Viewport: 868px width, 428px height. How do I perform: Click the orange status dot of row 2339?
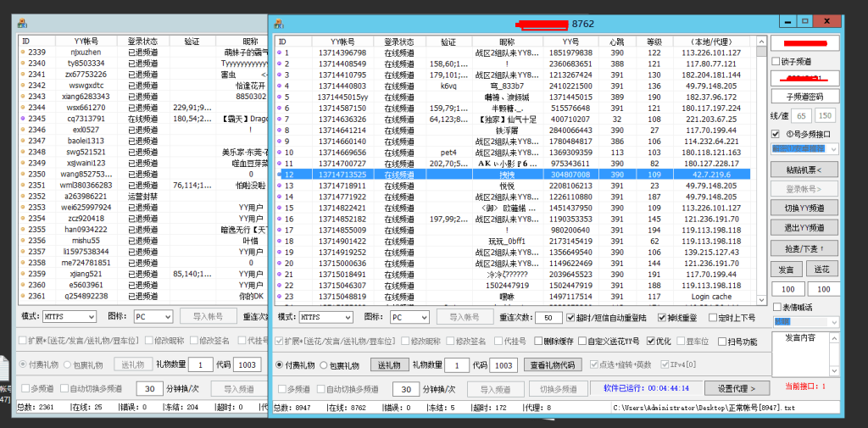pyautogui.click(x=23, y=52)
